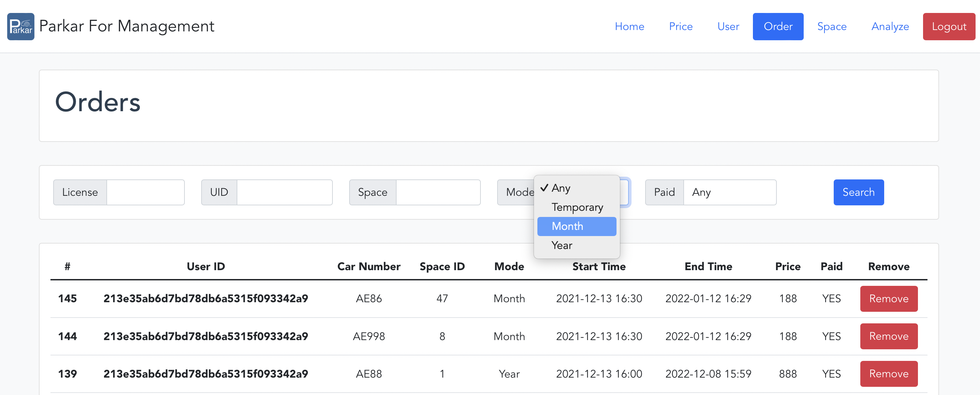980x395 pixels.
Task: Go to the Home page
Action: pyautogui.click(x=629, y=26)
